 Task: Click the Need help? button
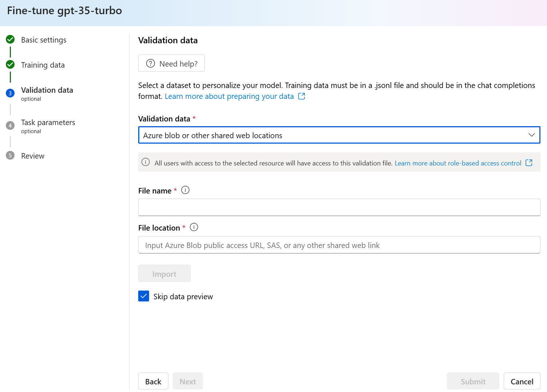pyautogui.click(x=171, y=64)
